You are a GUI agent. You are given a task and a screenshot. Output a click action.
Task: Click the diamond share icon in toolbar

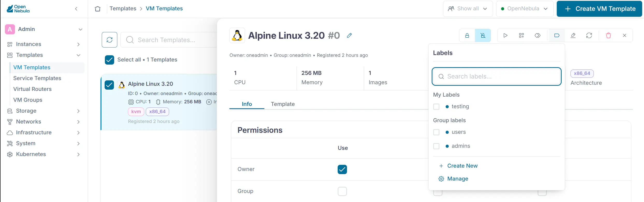point(538,35)
